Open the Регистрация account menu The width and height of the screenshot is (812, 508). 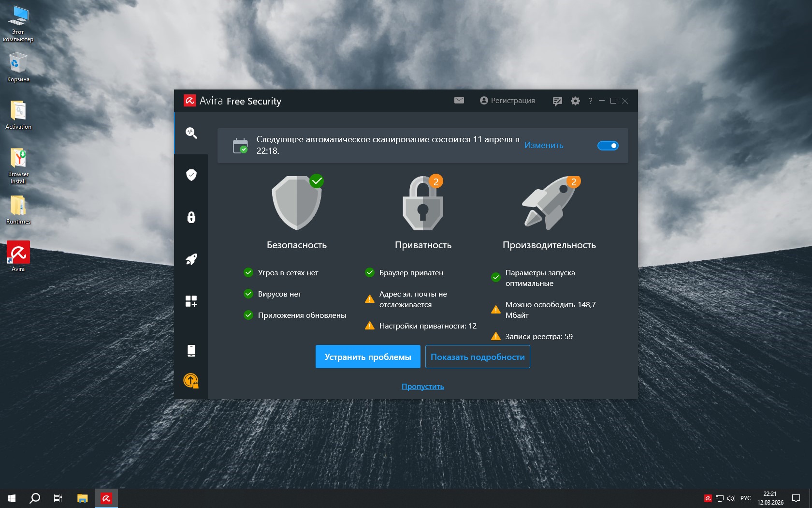[x=507, y=101]
